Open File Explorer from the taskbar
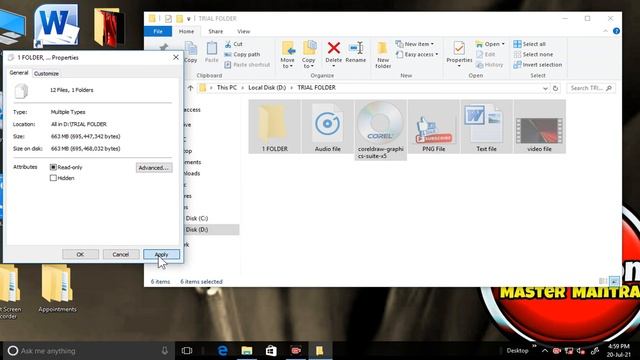This screenshot has height=360, width=640. (x=247, y=351)
